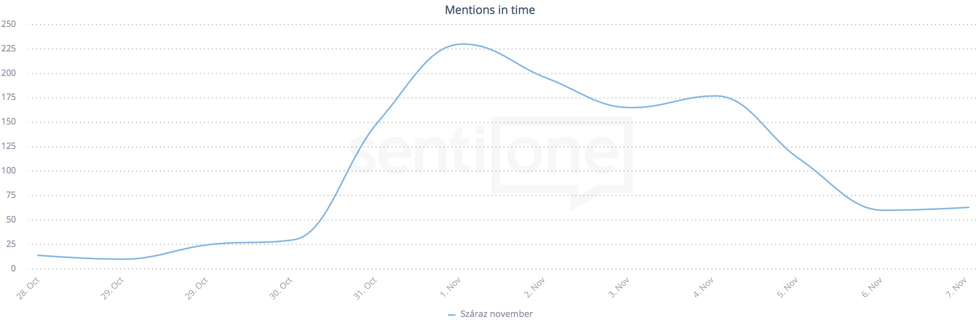Viewport: 980px width, 328px height.
Task: Click the 0 value on y-axis
Action: point(13,268)
